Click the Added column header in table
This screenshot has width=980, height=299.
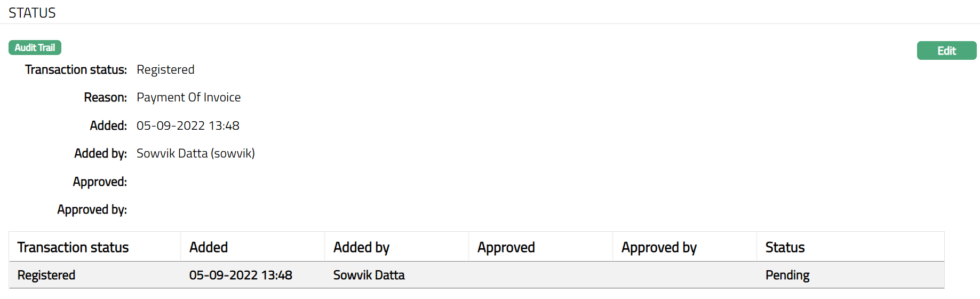coord(209,247)
